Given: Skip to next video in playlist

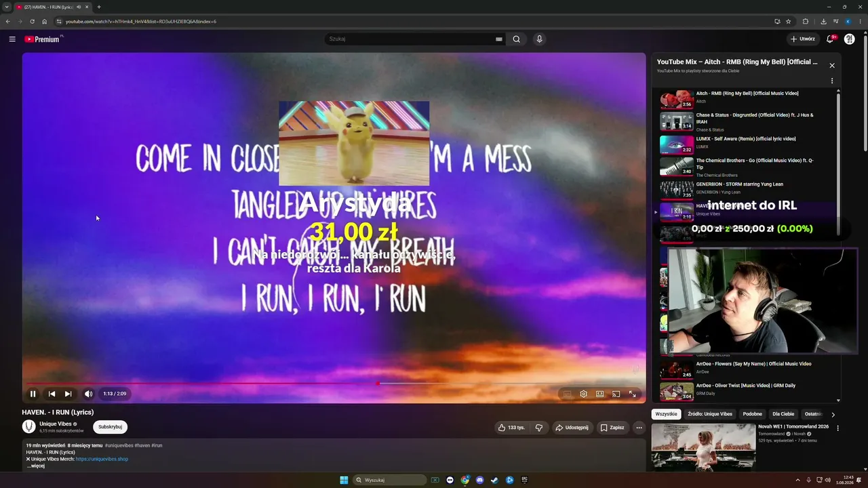Looking at the screenshot, I should point(68,394).
